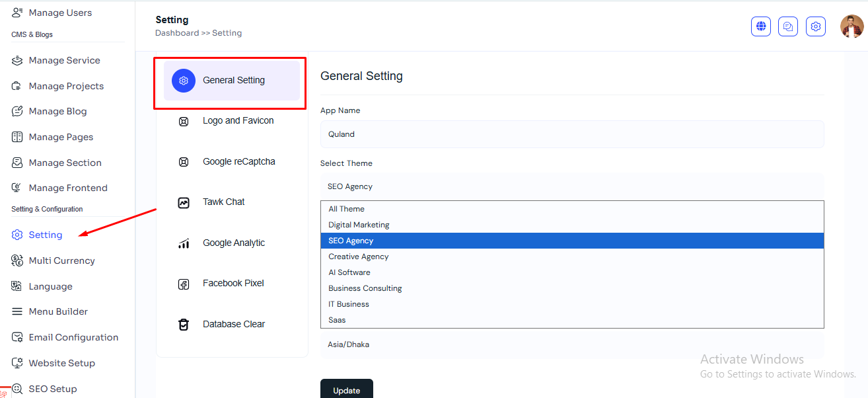This screenshot has width=868, height=398.
Task: Click the Facebook Pixel icon
Action: click(184, 284)
